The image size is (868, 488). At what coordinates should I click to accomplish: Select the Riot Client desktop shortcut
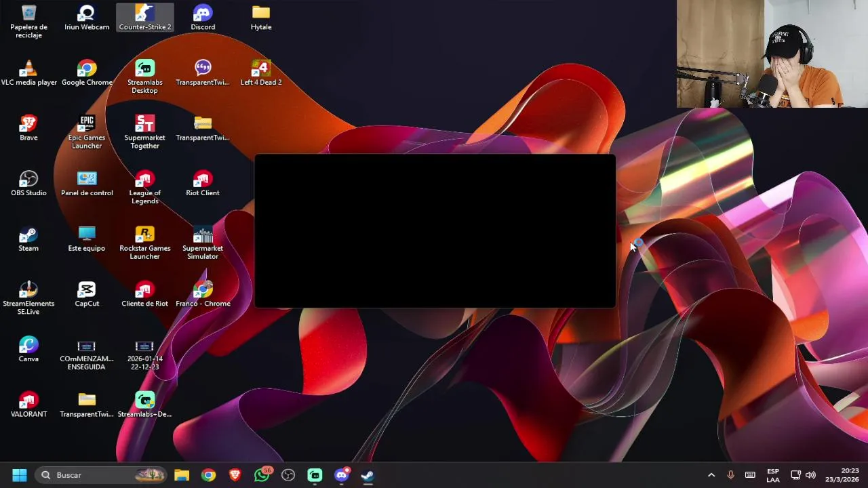tap(203, 184)
